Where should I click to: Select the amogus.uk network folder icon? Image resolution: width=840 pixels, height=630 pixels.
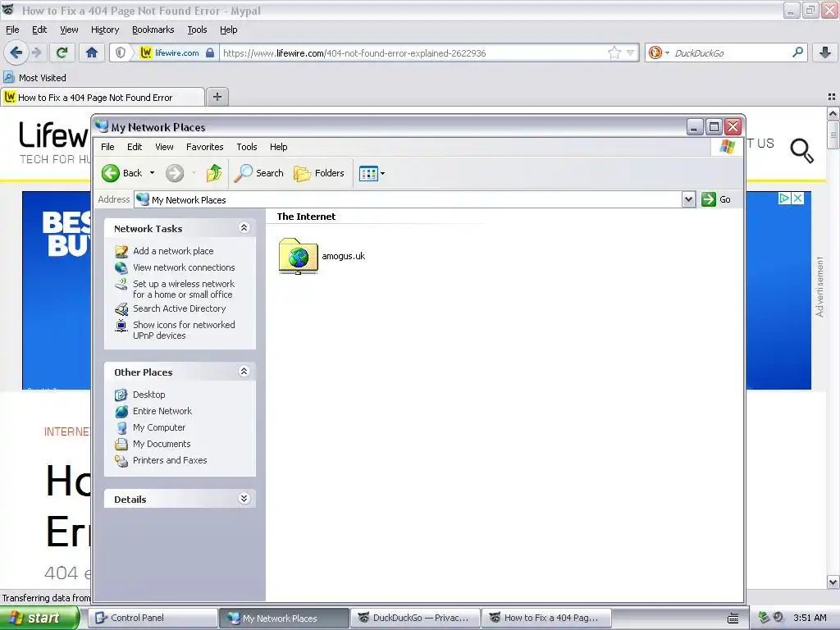(299, 256)
